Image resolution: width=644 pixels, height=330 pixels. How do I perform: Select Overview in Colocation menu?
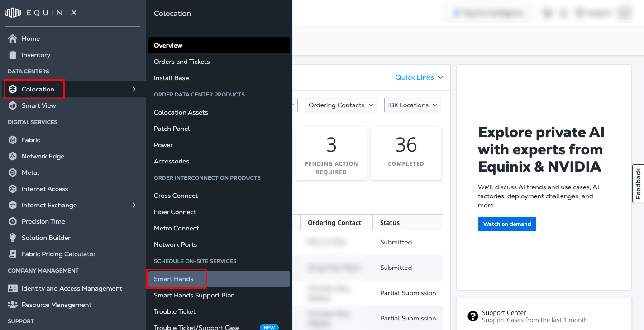[219, 45]
